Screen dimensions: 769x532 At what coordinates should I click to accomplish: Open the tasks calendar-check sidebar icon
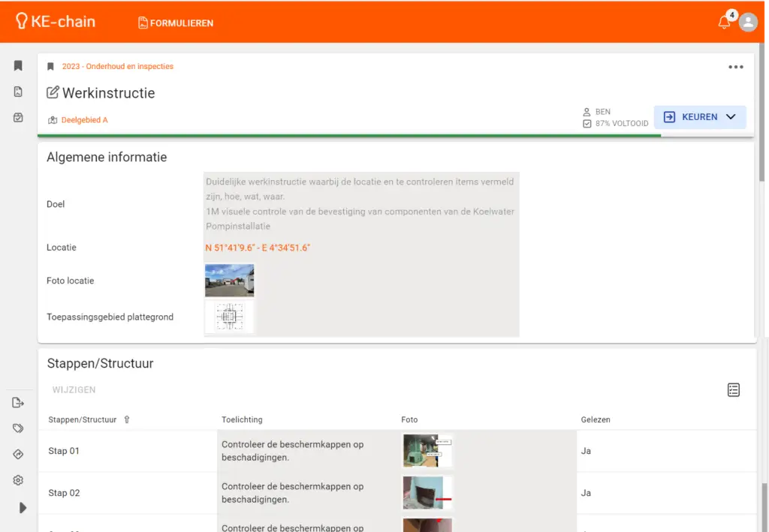point(18,117)
